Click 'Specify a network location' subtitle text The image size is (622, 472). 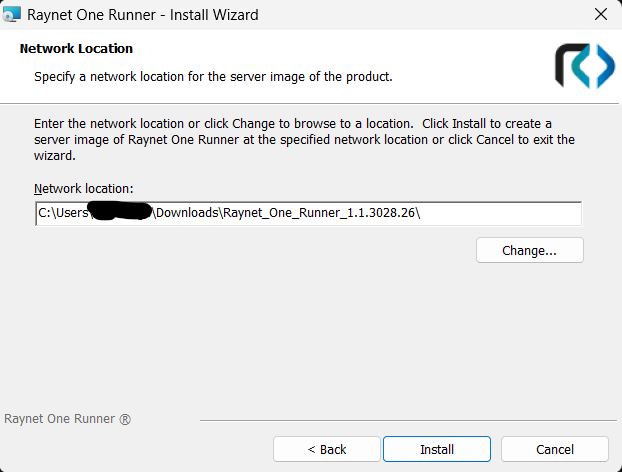coord(213,77)
